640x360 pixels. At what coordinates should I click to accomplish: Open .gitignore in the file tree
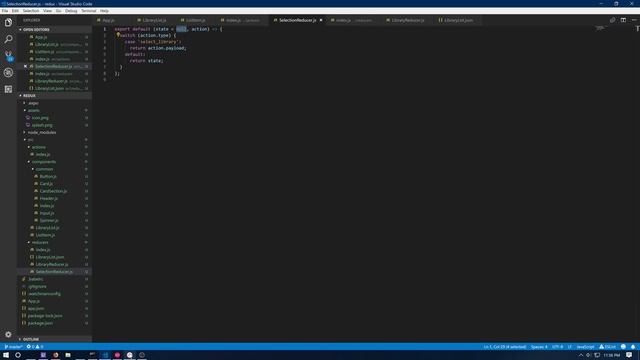click(x=37, y=286)
